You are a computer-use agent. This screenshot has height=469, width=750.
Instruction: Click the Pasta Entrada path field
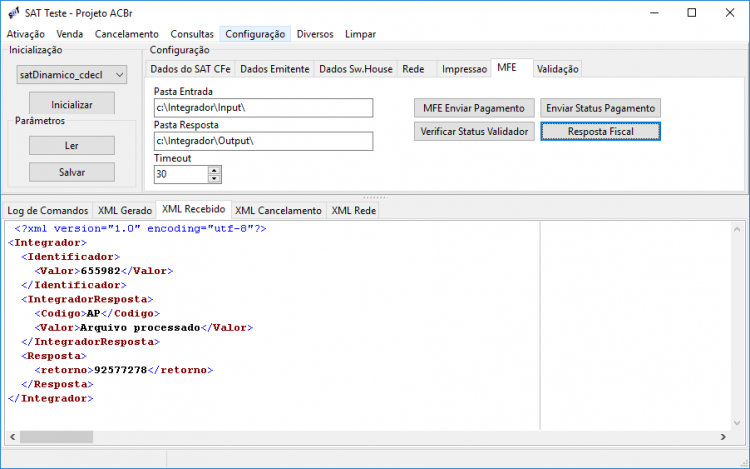[x=263, y=108]
